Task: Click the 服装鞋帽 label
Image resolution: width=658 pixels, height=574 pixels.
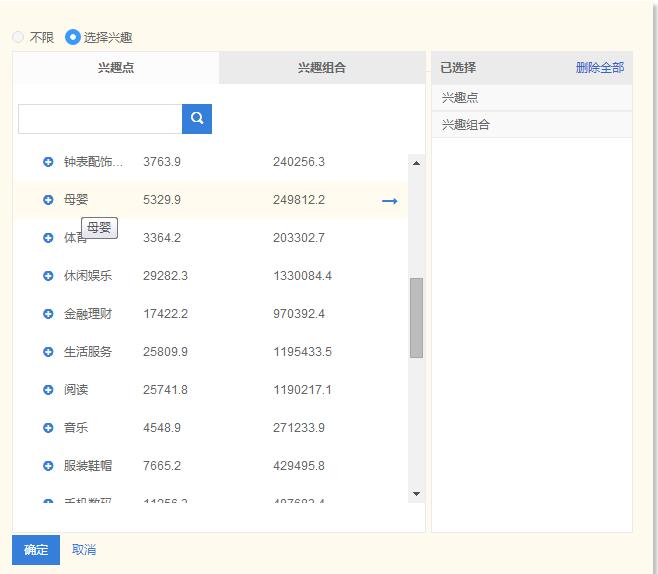Action: coord(88,466)
